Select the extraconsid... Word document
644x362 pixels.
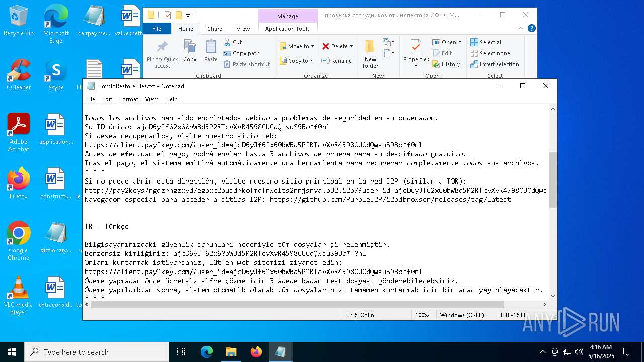tap(56, 293)
